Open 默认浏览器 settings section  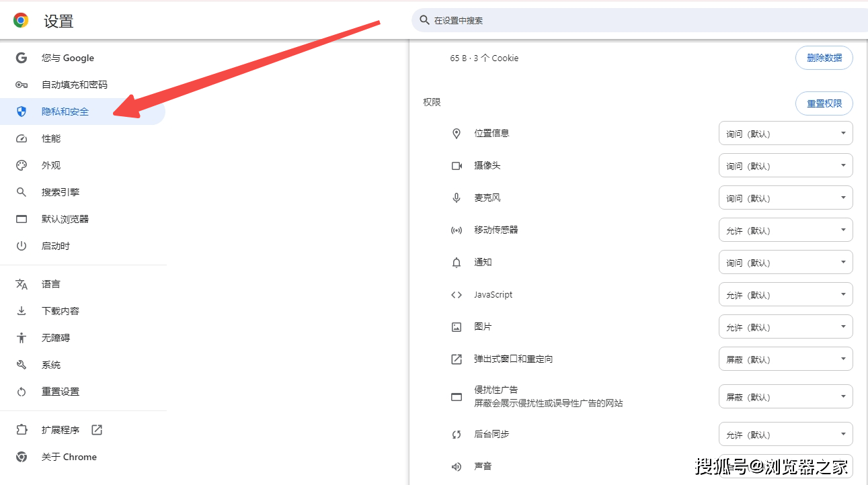(x=83, y=219)
